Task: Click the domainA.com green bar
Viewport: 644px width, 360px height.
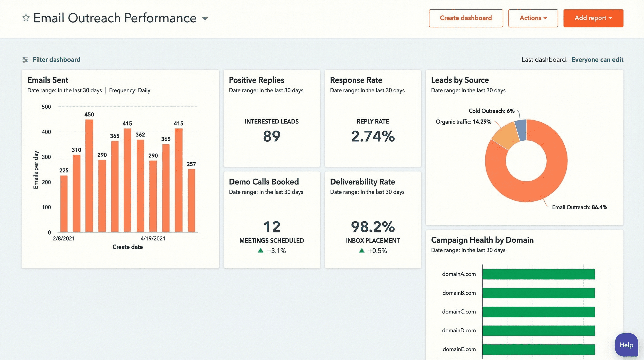Action: point(538,274)
